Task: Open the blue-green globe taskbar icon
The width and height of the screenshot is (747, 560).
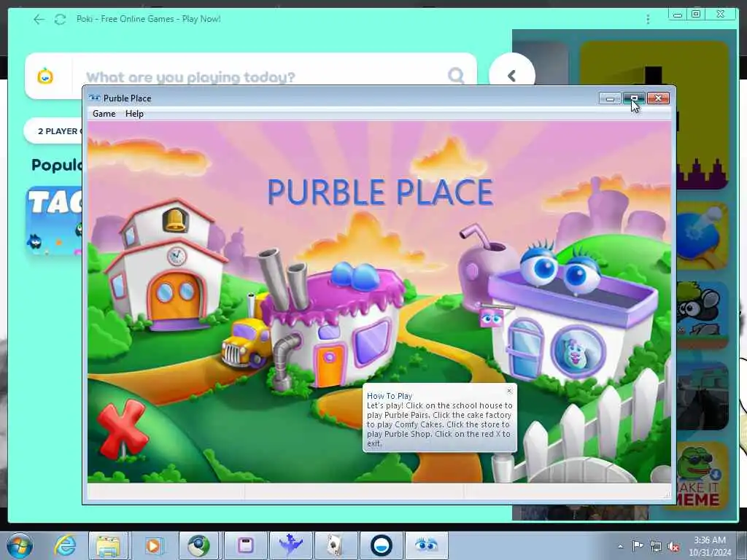Action: point(198,545)
